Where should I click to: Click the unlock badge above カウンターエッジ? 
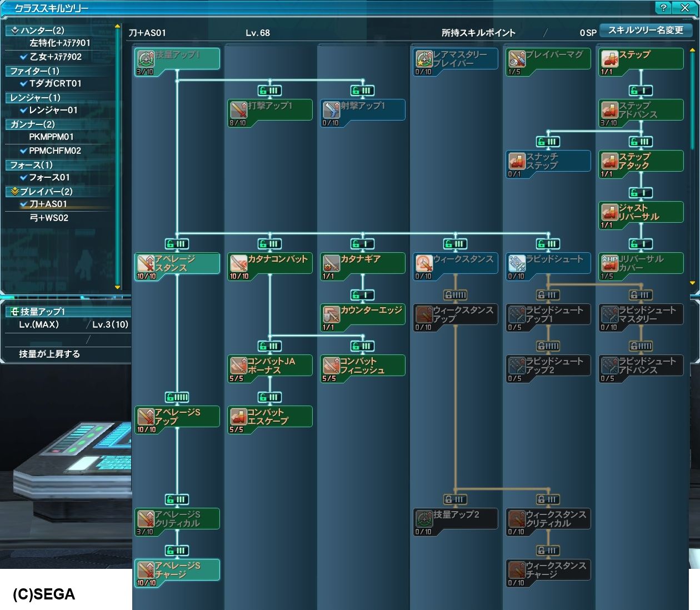click(362, 295)
